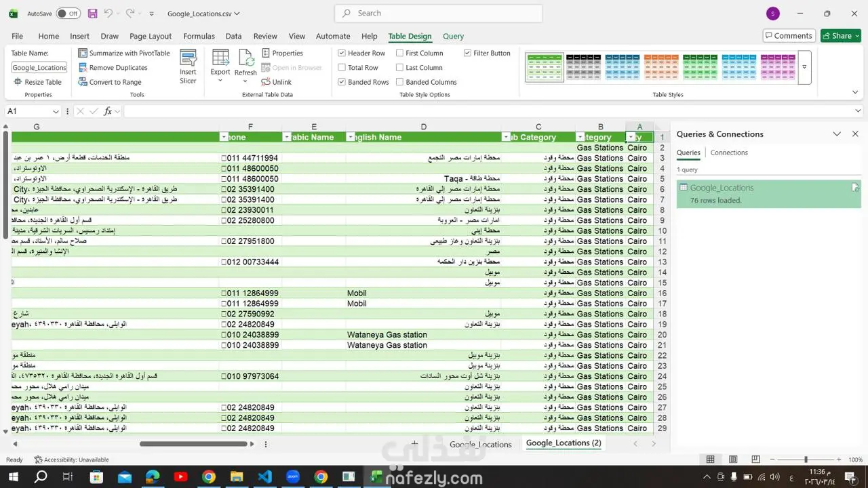Click the Search box in title bar
This screenshot has width=868, height=488.
click(439, 13)
